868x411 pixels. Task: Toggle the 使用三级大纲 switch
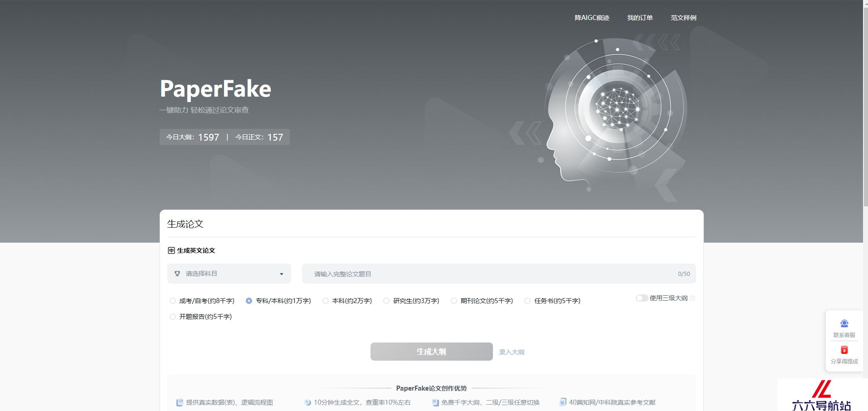[642, 298]
